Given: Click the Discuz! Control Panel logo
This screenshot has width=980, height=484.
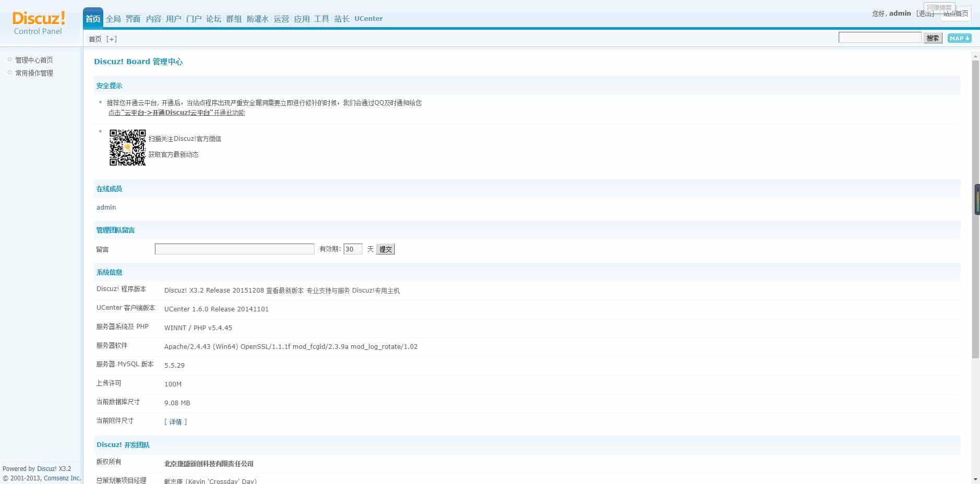Looking at the screenshot, I should pyautogui.click(x=39, y=23).
